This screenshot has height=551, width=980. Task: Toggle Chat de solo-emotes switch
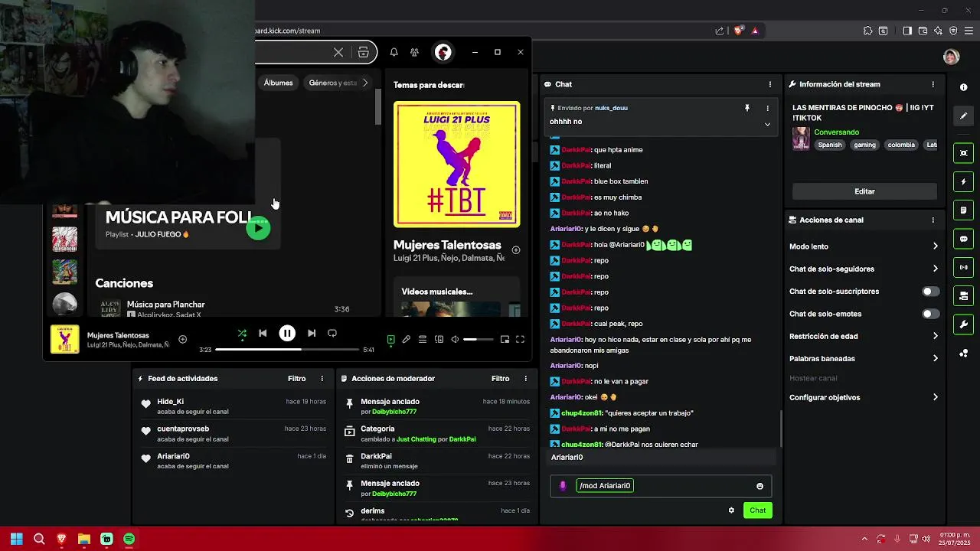tap(930, 314)
